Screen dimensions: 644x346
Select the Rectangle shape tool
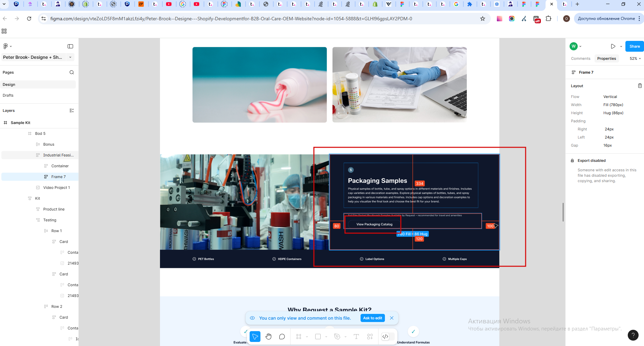point(318,337)
